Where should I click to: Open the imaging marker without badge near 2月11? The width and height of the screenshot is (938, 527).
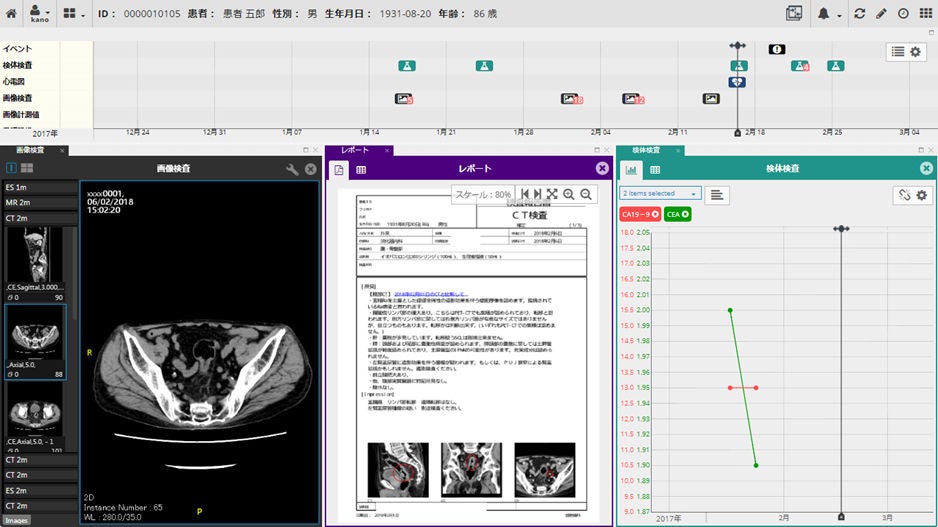click(711, 99)
